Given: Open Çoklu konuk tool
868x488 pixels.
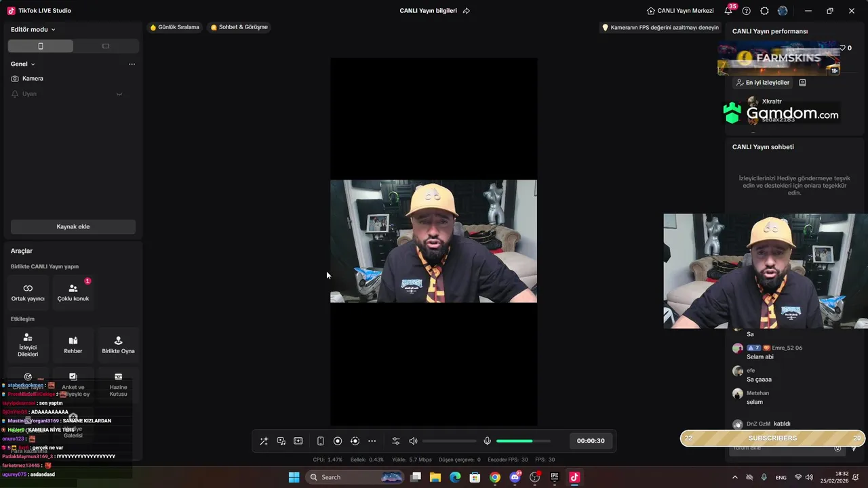Looking at the screenshot, I should click(x=73, y=292).
